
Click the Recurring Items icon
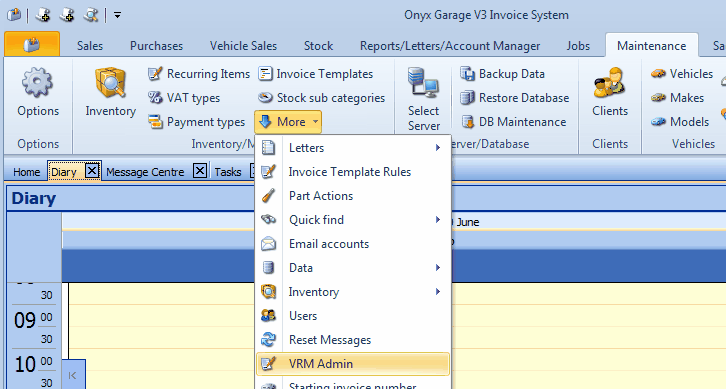(x=155, y=74)
